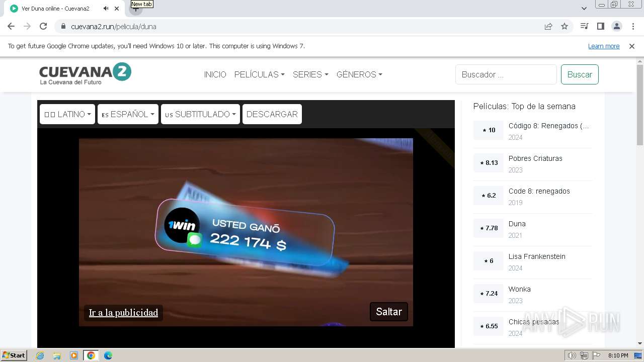Open the SUBTITULADO server dropdown
The image size is (644, 362).
200,114
